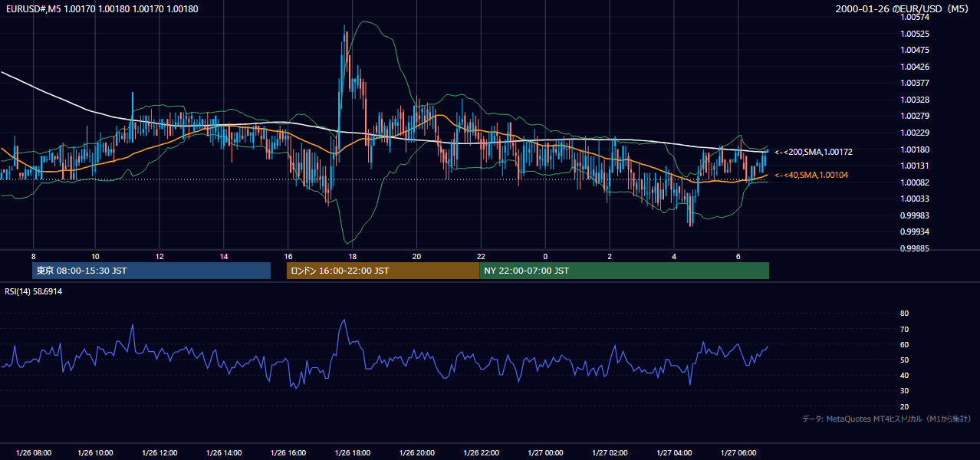Click the 1/27 00:00 time axis label
The height and width of the screenshot is (460, 980).
coord(545,453)
